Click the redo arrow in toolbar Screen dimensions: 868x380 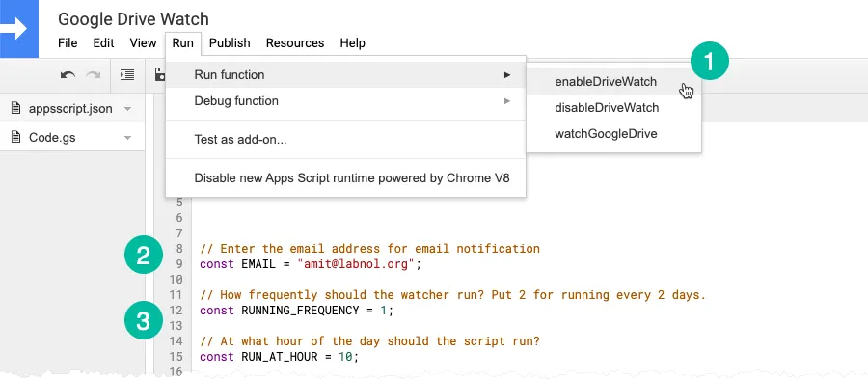click(x=93, y=75)
